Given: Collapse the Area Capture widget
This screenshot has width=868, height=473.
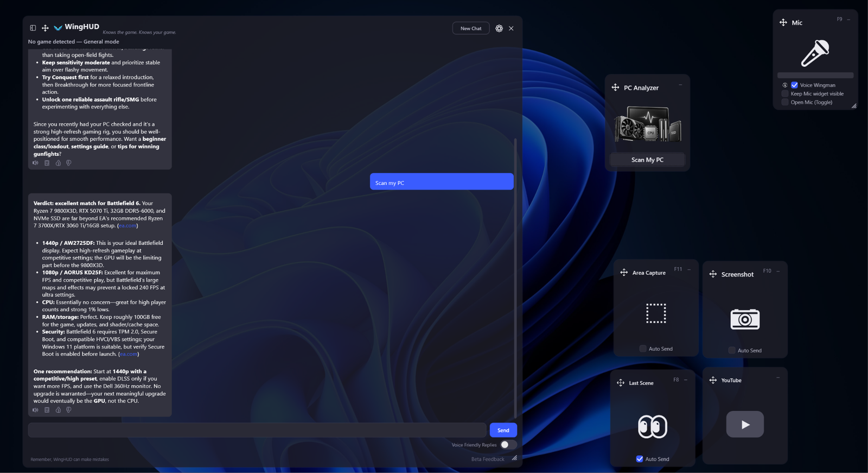Looking at the screenshot, I should point(690,269).
